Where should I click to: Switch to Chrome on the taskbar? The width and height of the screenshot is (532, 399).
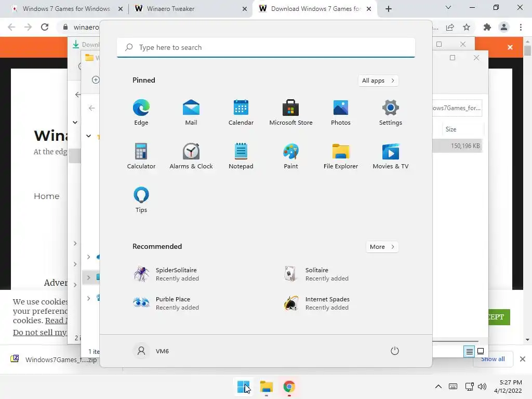[x=289, y=387]
